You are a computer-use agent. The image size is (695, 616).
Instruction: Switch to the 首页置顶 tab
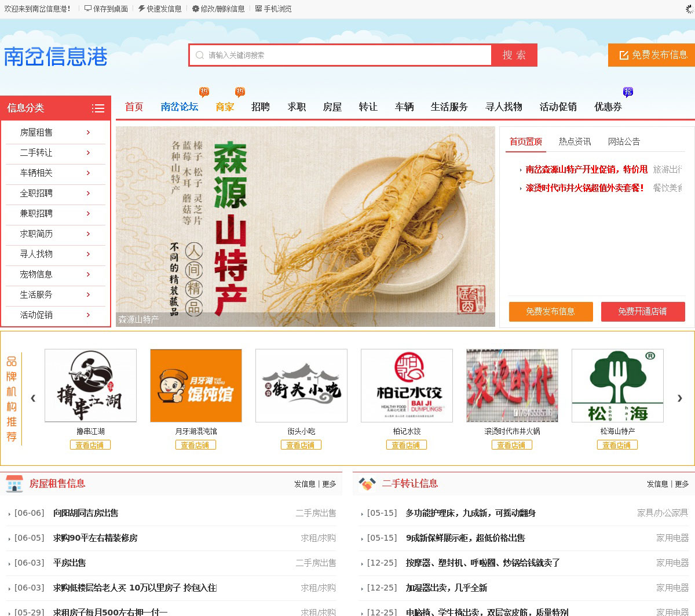[x=526, y=142]
